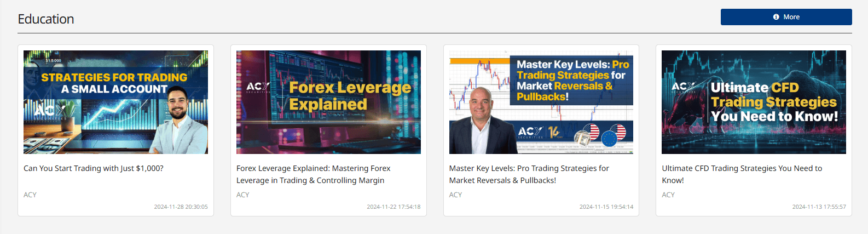868x234 pixels.
Task: Click ACY author label under $1,000 article
Action: tap(30, 195)
